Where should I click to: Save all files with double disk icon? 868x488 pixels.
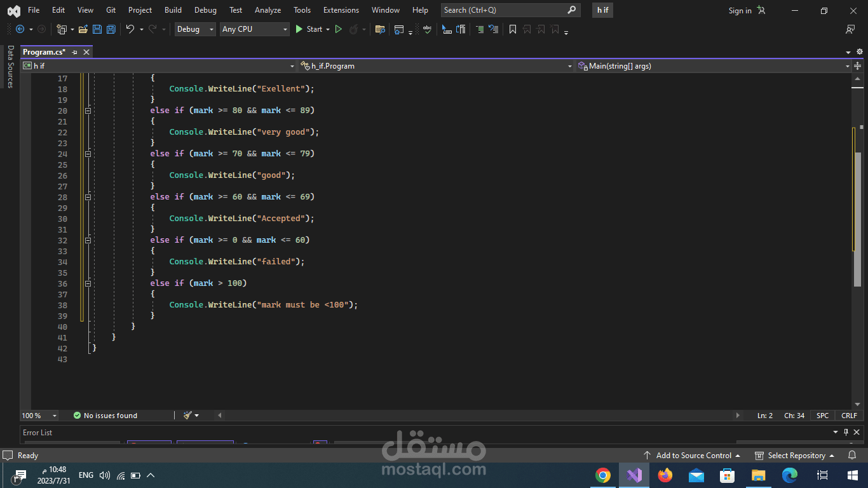(111, 29)
